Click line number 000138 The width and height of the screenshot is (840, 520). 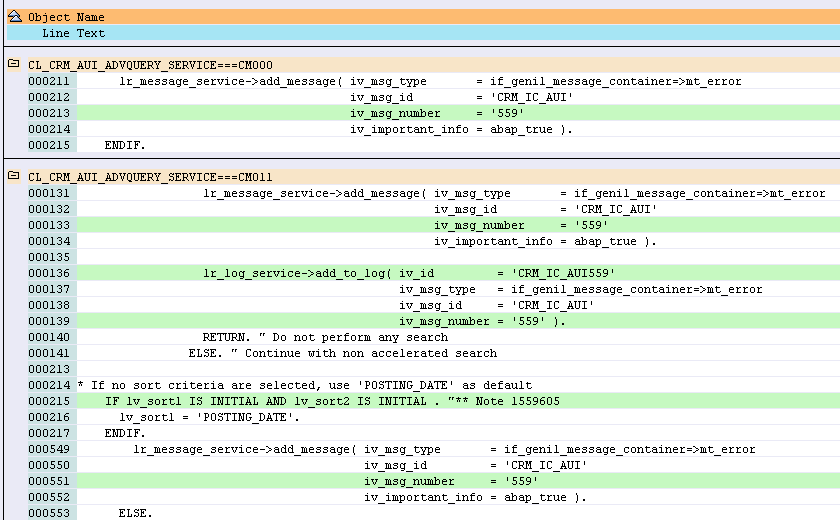(49, 305)
